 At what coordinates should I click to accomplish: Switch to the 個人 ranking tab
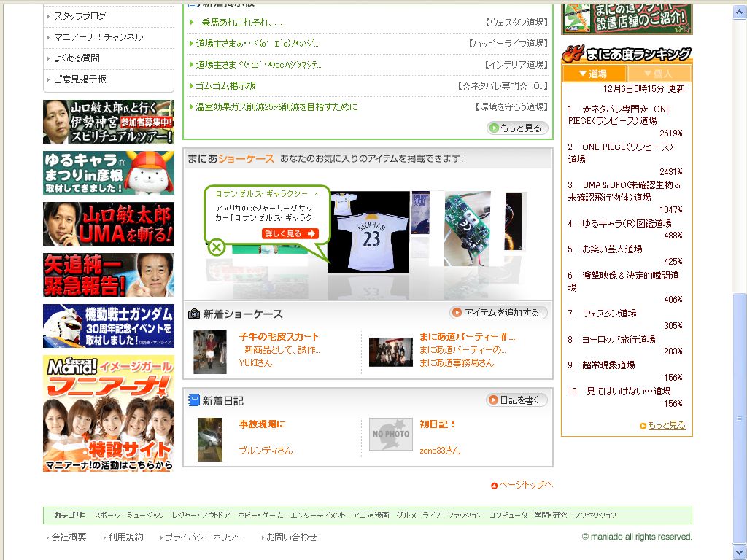pos(660,73)
